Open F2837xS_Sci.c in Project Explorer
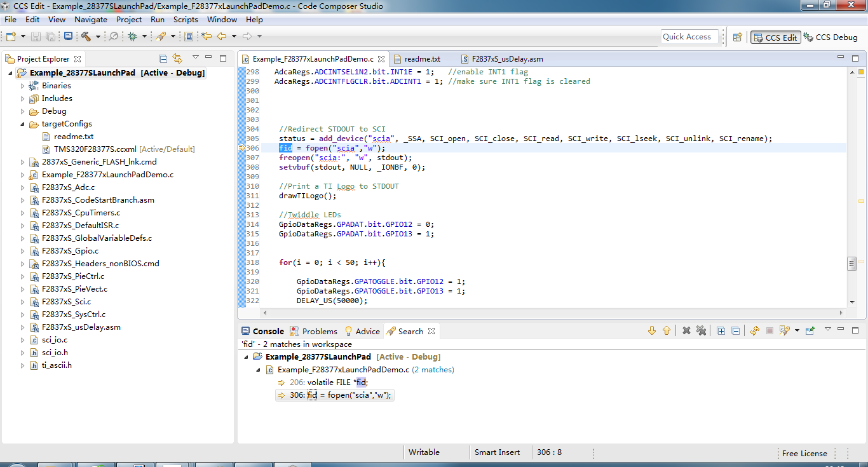This screenshot has width=868, height=467. click(x=66, y=302)
